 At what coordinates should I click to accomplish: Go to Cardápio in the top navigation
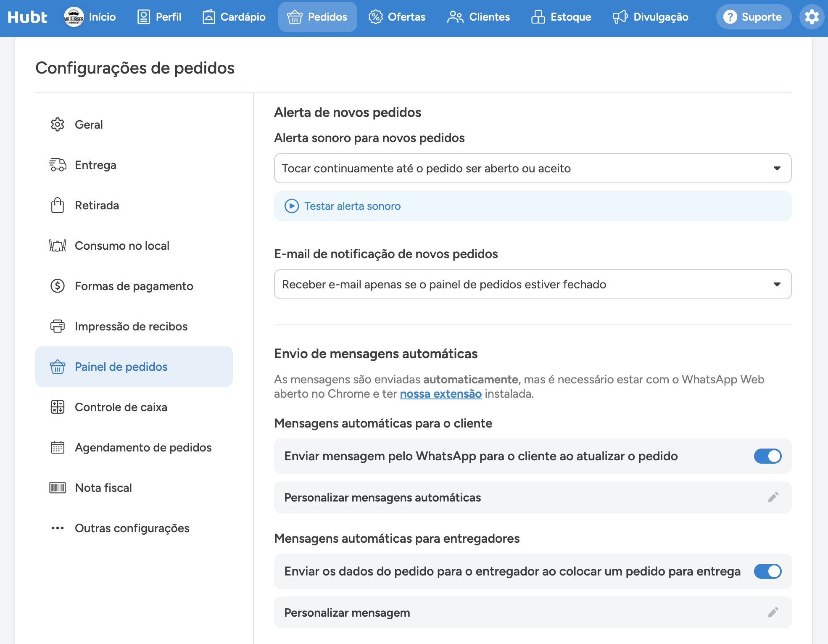(234, 17)
